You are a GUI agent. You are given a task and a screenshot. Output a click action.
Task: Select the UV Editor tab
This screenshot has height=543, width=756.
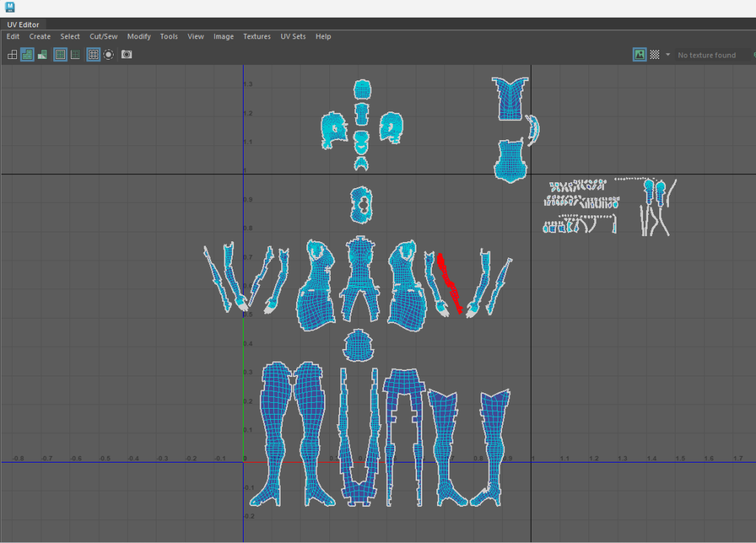[x=23, y=24]
